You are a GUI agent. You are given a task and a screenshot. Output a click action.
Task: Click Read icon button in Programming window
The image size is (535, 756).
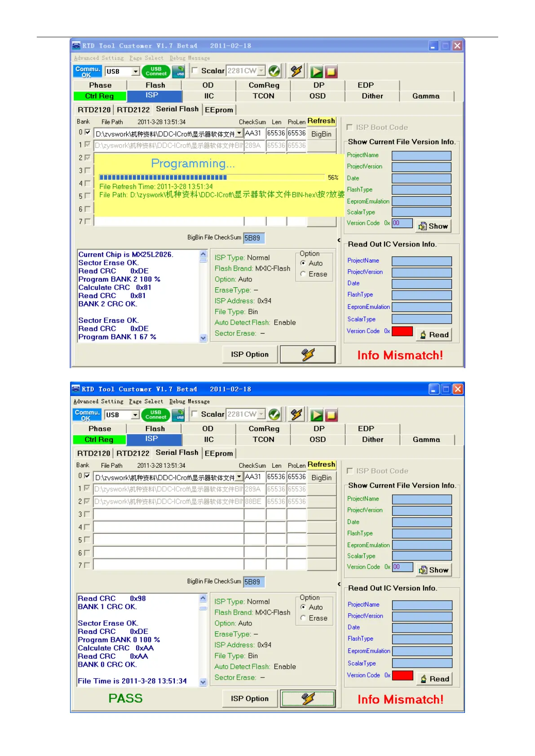click(433, 334)
